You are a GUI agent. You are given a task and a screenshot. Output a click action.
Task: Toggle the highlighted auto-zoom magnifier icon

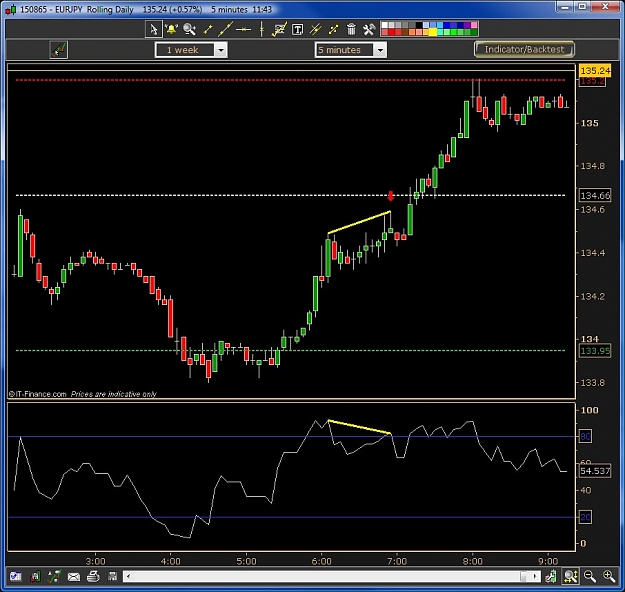pyautogui.click(x=571, y=576)
